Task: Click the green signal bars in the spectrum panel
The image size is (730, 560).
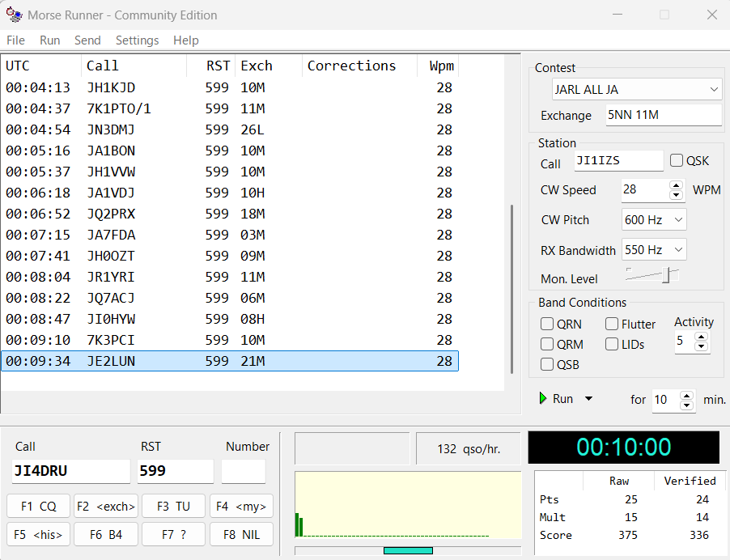Action: (x=299, y=525)
